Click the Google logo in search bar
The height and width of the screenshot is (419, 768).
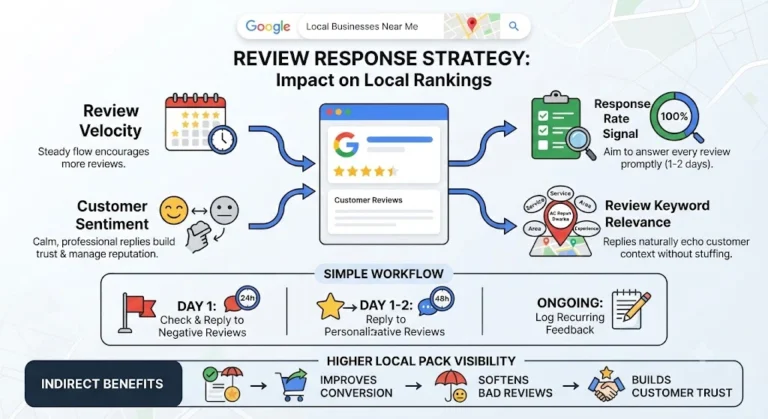(x=267, y=26)
